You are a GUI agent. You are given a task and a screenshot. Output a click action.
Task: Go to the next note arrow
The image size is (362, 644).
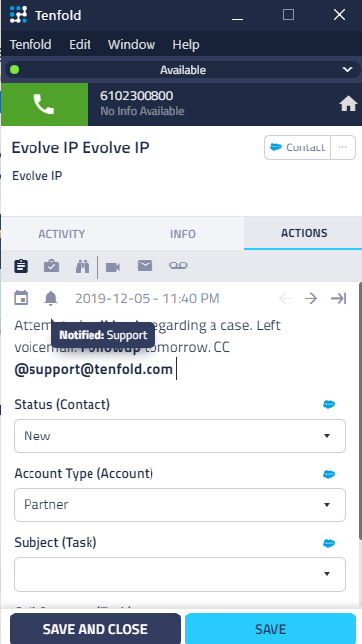pos(311,298)
